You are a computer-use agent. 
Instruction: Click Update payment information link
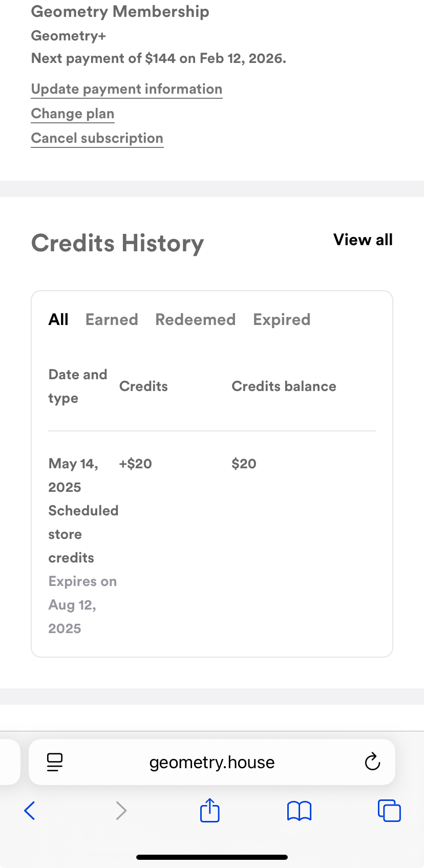coord(126,89)
